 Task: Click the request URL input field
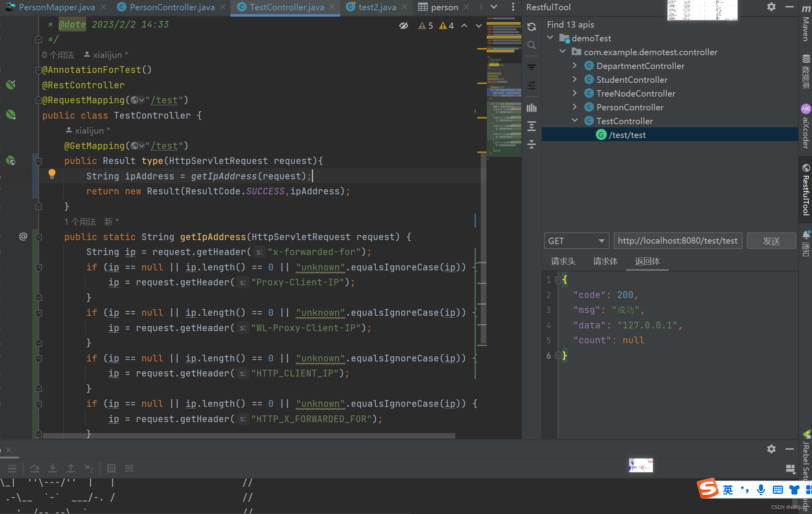click(x=678, y=241)
